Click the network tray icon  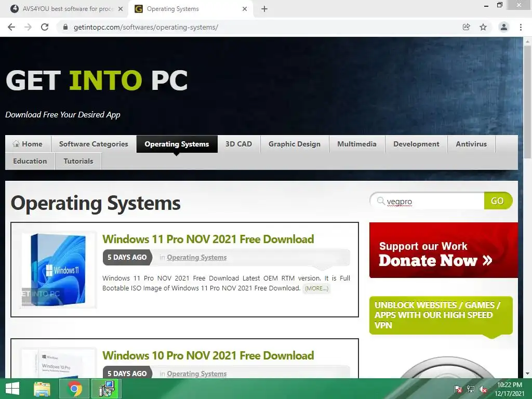tap(471, 389)
